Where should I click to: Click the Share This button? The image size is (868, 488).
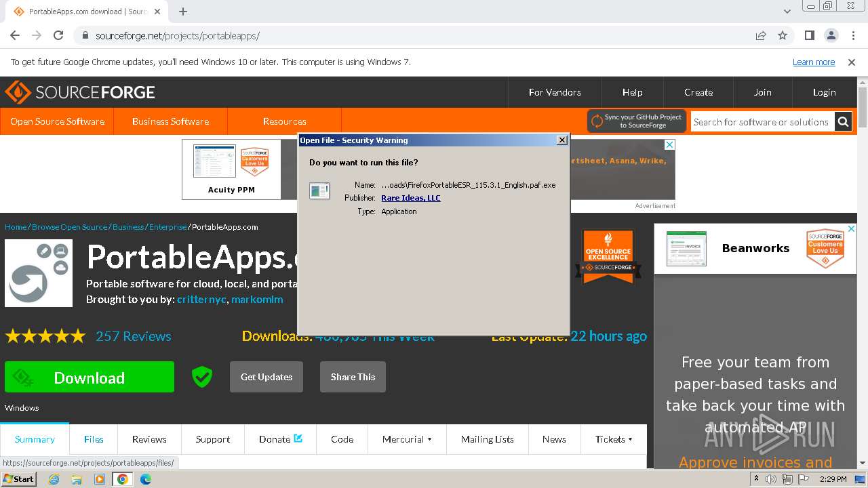coord(353,377)
